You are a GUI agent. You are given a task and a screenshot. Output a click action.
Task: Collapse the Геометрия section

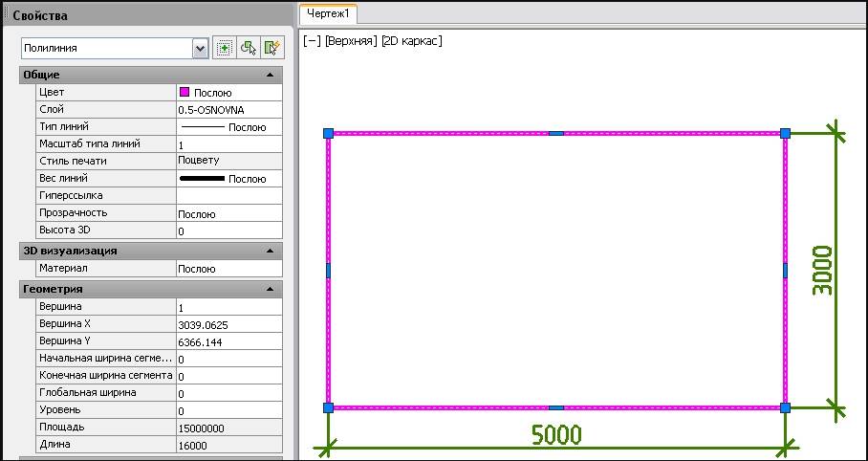pos(271,289)
